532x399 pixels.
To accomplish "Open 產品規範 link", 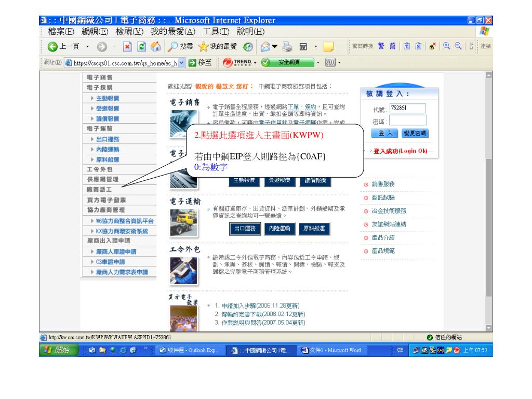I will click(383, 251).
